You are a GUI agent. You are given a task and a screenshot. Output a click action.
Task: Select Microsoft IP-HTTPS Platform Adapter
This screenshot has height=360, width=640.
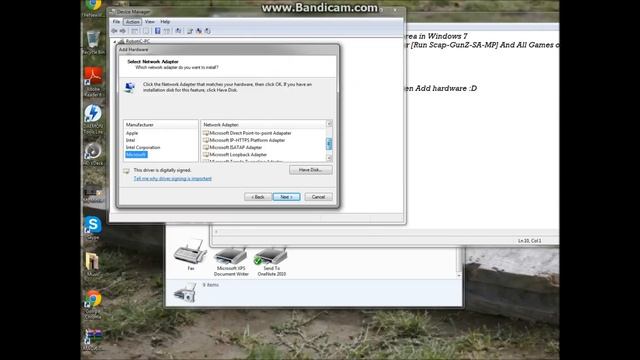tap(244, 140)
